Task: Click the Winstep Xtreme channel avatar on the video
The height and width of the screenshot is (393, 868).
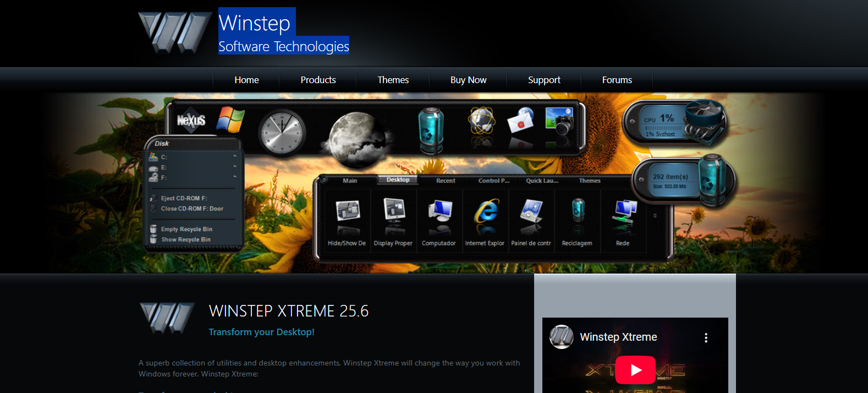Action: coord(562,337)
